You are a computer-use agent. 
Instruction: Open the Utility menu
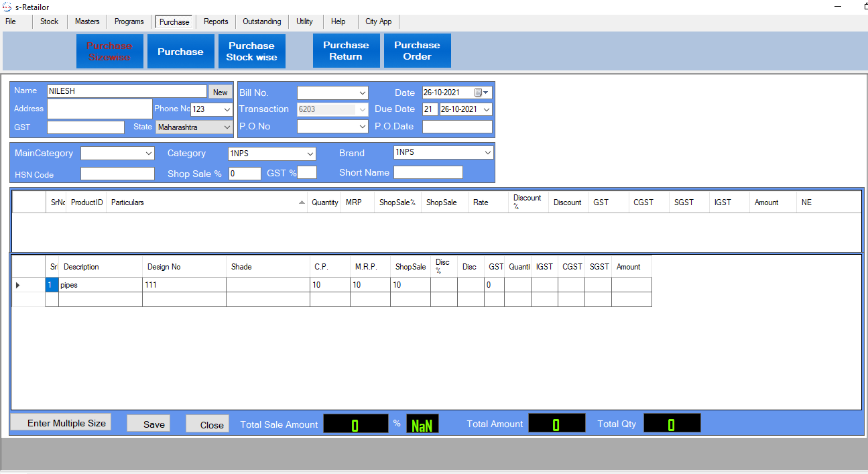pos(304,21)
